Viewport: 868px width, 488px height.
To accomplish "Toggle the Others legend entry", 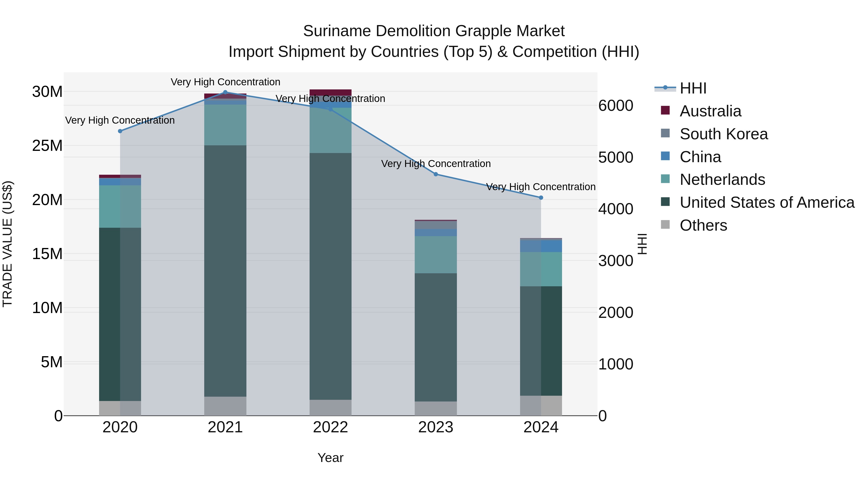I will (x=694, y=225).
